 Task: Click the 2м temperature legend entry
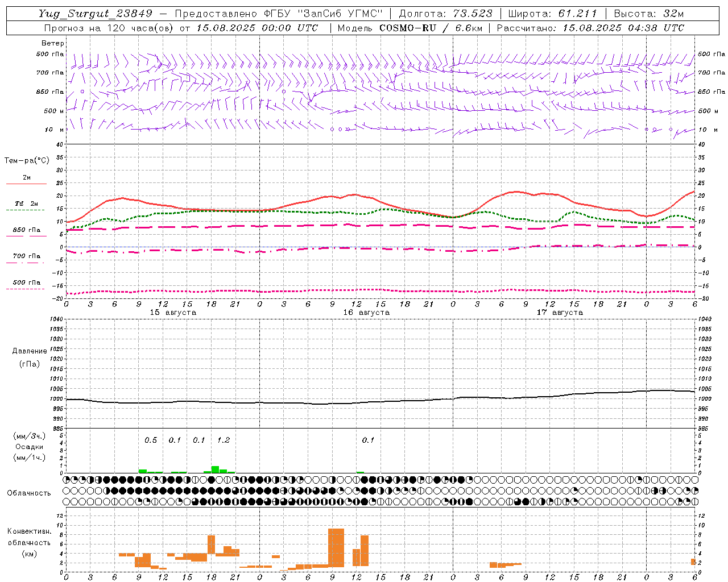(x=27, y=178)
